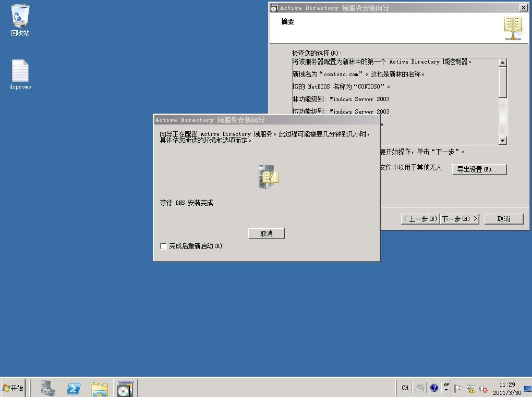This screenshot has width=532, height=397.
Task: Click the CH language indicator
Action: (x=405, y=388)
